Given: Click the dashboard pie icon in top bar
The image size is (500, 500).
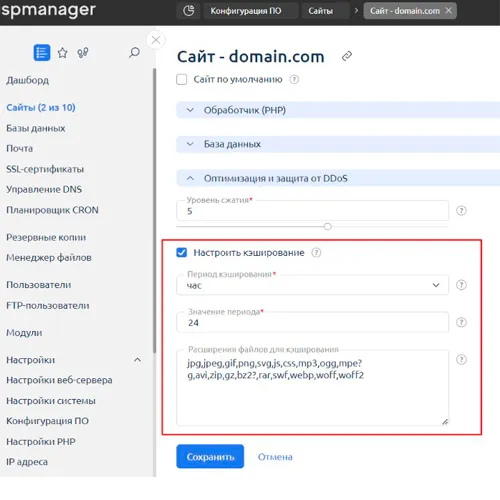Looking at the screenshot, I should 189,11.
